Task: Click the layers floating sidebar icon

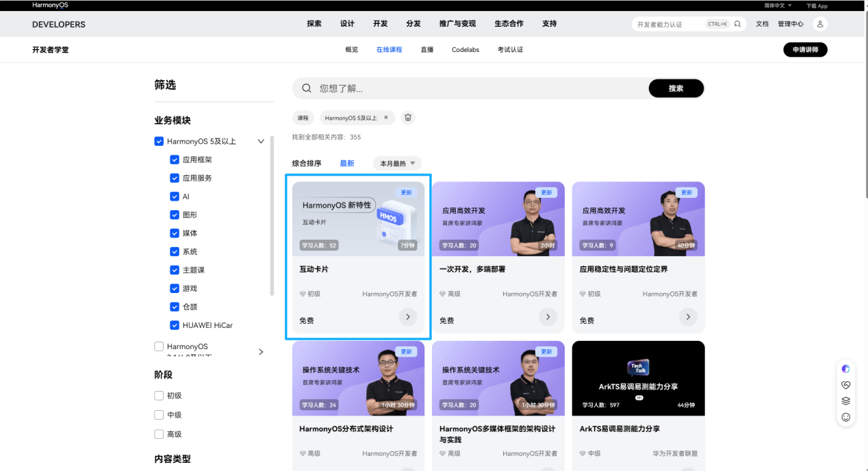Action: click(846, 400)
